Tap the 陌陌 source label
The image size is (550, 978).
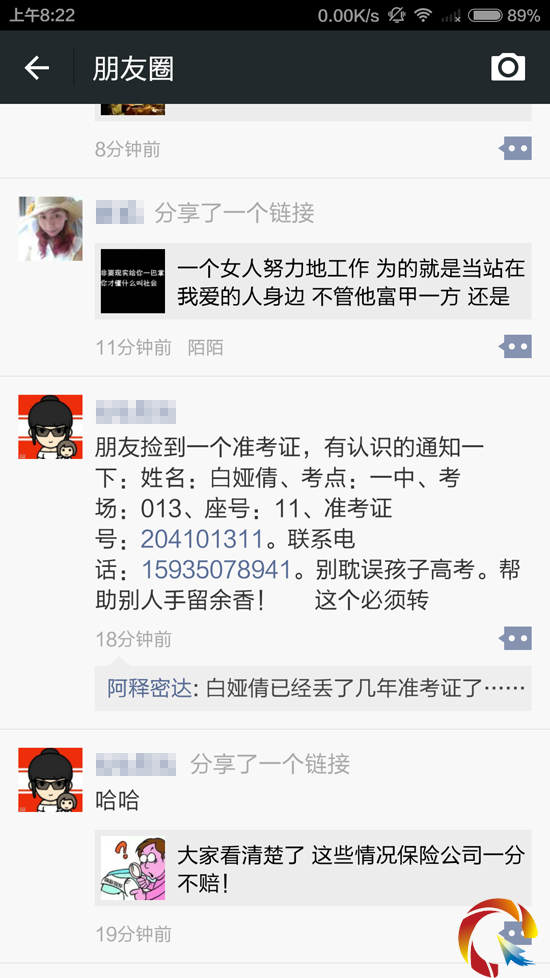pyautogui.click(x=205, y=347)
